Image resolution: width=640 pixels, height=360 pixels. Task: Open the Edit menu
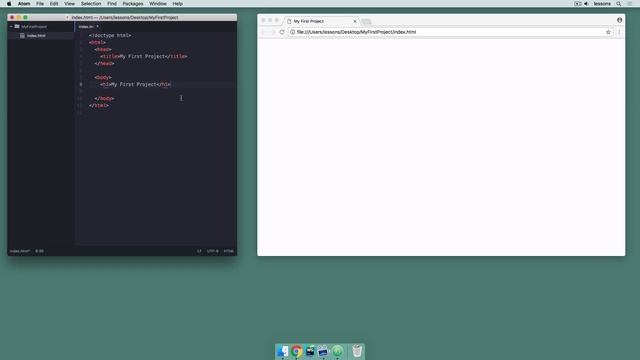(x=54, y=4)
